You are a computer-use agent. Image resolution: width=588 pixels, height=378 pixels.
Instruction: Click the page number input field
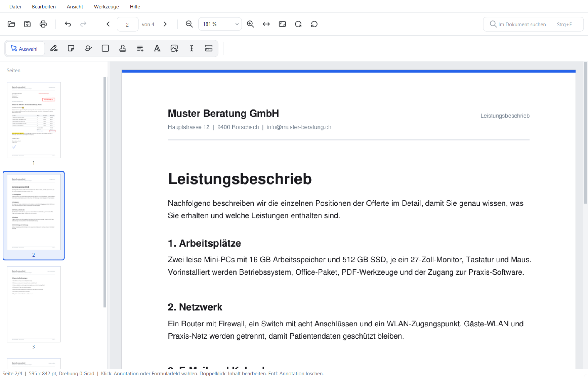point(127,24)
